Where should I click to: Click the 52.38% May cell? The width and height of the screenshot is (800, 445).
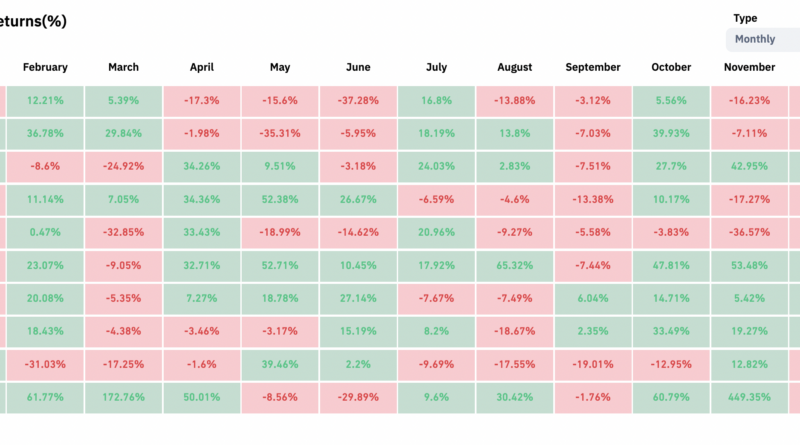[280, 199]
